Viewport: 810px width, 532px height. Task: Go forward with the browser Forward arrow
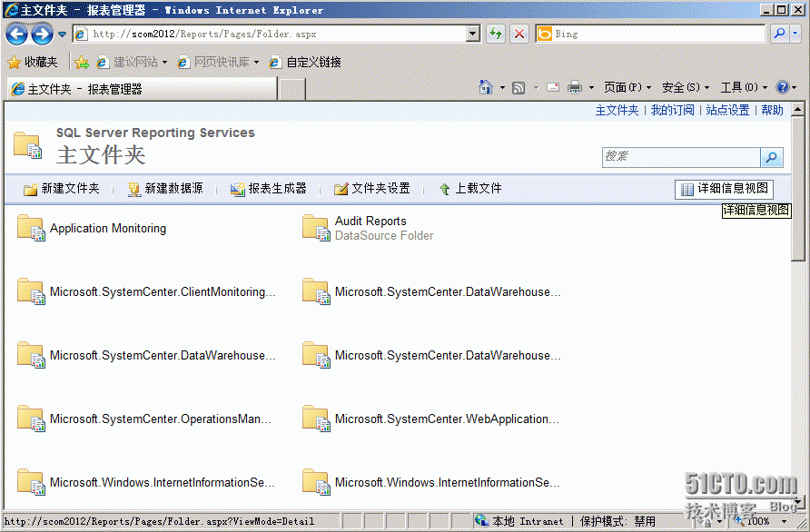coord(42,34)
